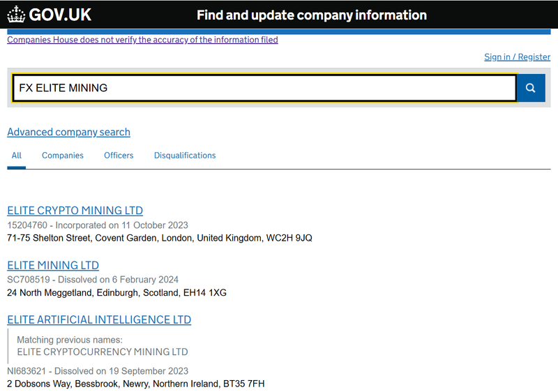Viewport: 558px width, 392px height.
Task: Click the Find and update company information header
Action: pos(312,15)
